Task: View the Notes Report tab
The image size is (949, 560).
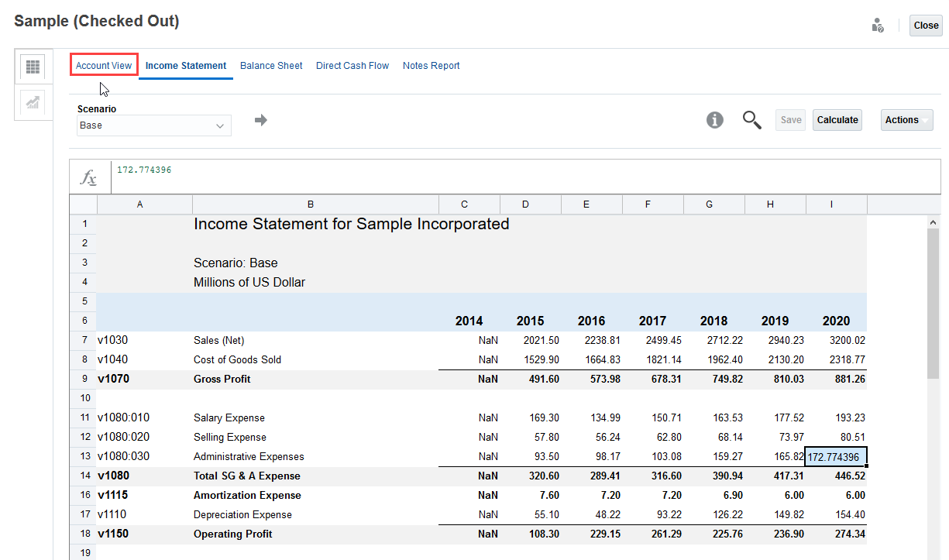Action: 432,65
